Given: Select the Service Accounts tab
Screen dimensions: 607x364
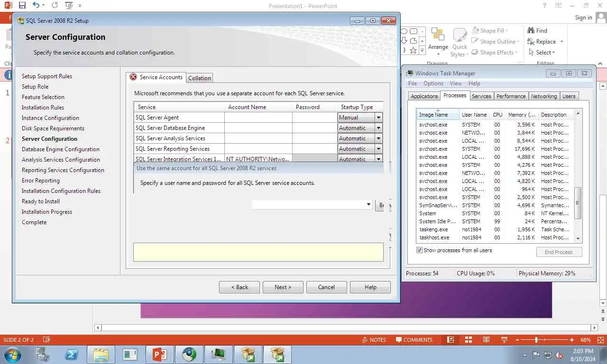Looking at the screenshot, I should (x=156, y=77).
